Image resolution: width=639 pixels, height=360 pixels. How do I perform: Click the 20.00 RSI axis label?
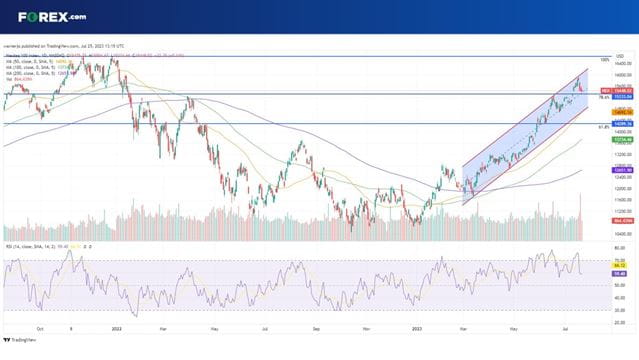click(x=619, y=323)
